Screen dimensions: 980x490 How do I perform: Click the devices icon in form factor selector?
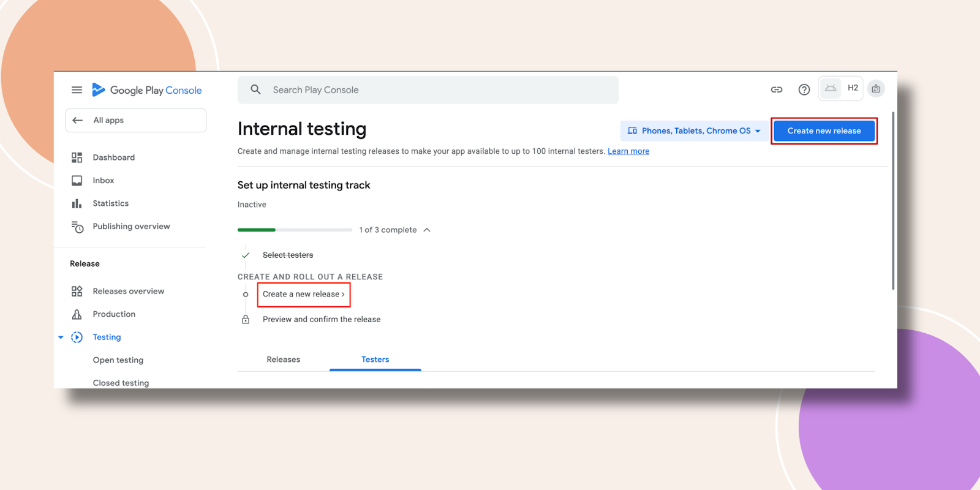[632, 131]
